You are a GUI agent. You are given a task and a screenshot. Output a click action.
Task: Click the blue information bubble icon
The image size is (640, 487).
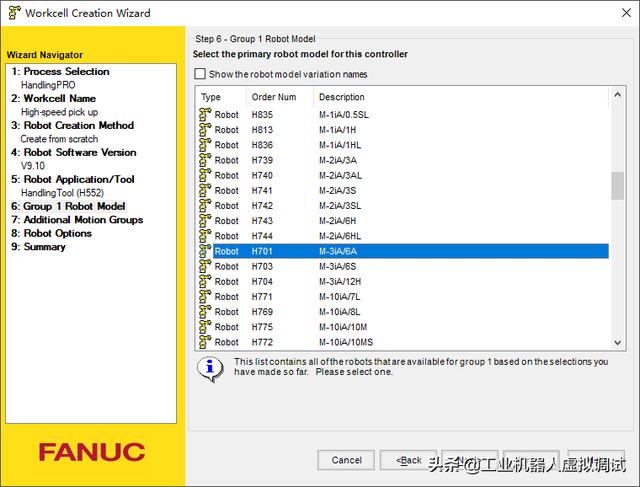(210, 369)
